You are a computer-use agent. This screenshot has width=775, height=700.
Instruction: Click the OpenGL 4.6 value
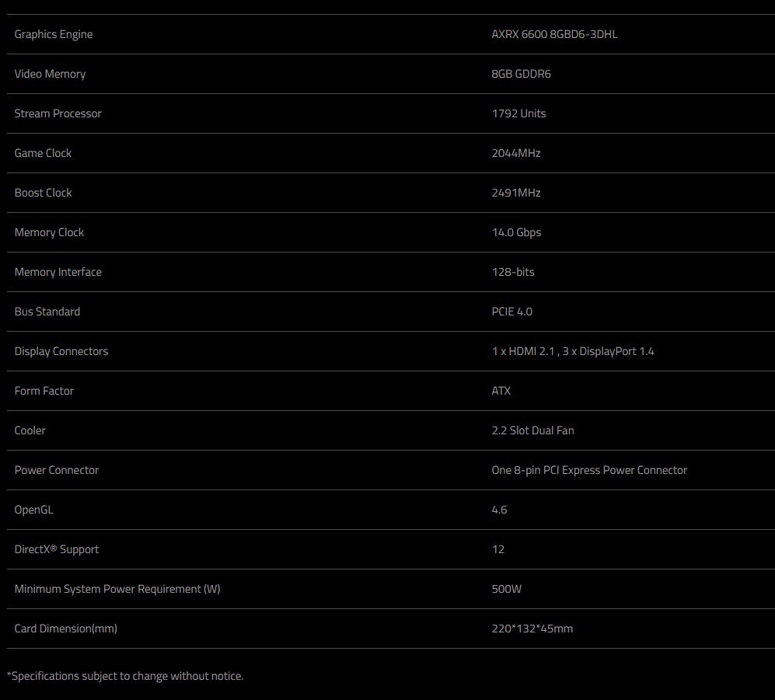point(499,510)
